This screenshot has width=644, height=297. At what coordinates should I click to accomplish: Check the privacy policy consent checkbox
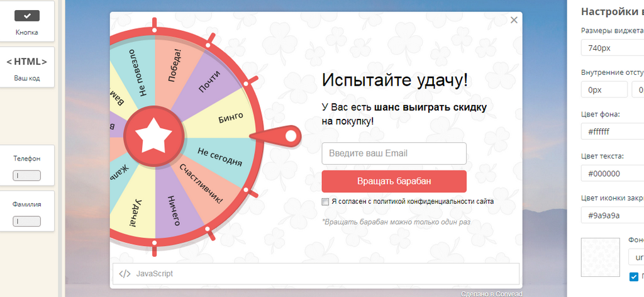coord(325,202)
